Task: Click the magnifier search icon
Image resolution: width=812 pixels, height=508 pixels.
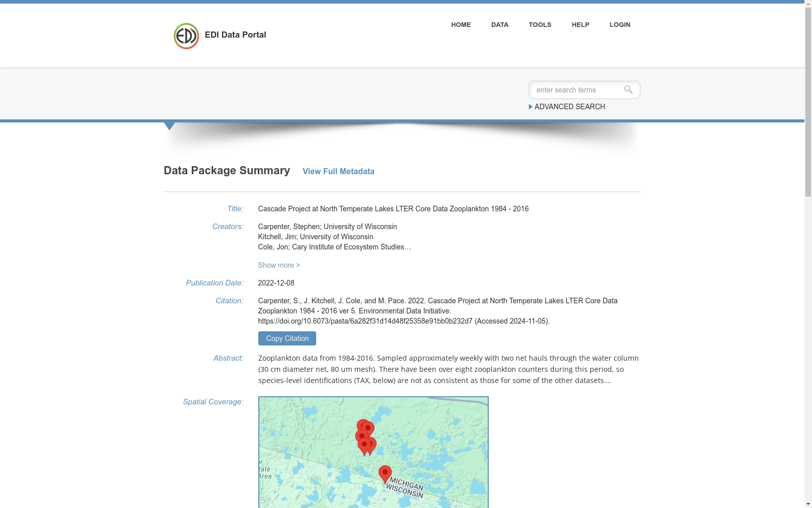Action: [x=628, y=90]
